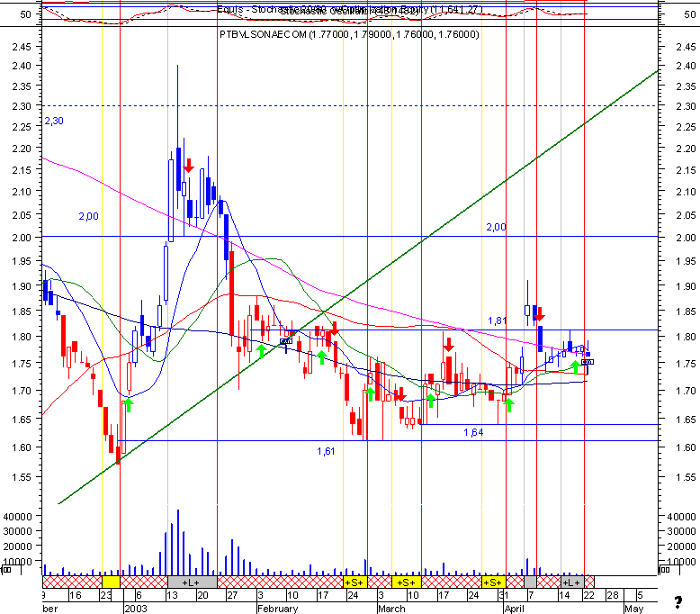Screen dimensions: 700x614
Task: Click the 1,61 support label
Action: click(326, 451)
